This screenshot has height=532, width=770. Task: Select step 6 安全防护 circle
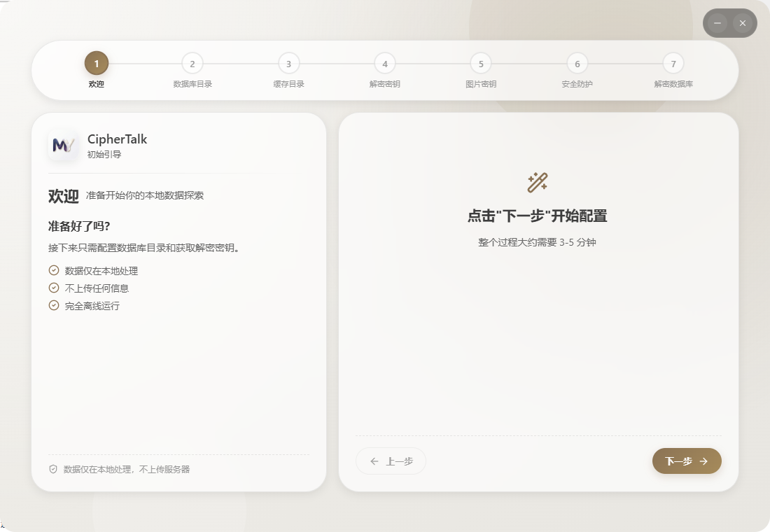tap(577, 63)
